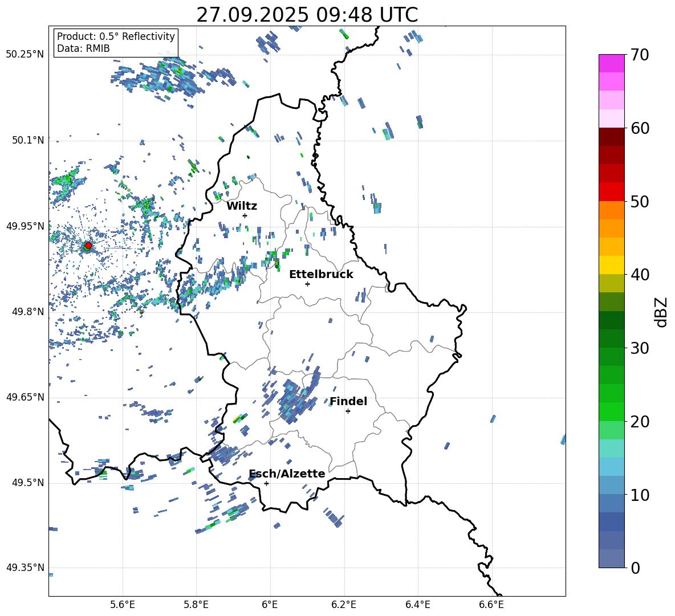Pick the yellow colorbar swatch above 40
The width and height of the screenshot is (675, 616).
coord(612,265)
